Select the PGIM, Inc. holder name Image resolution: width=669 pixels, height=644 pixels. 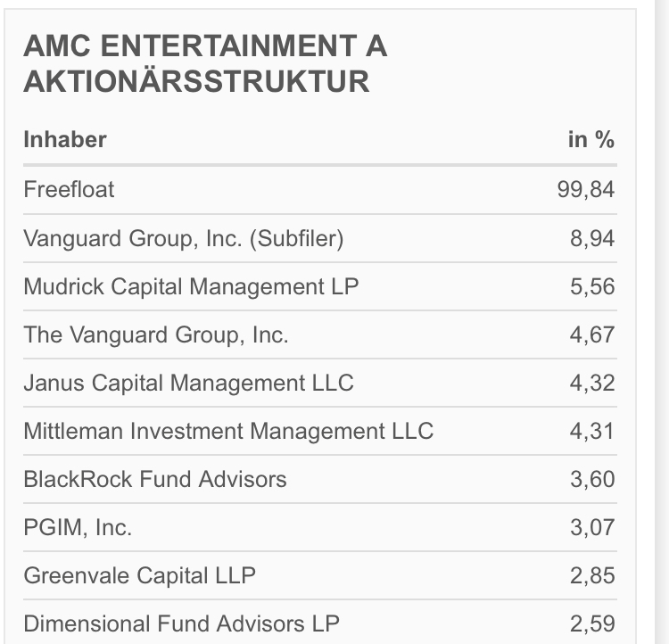(78, 527)
